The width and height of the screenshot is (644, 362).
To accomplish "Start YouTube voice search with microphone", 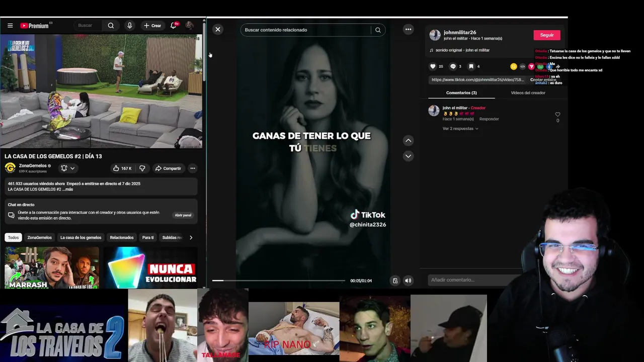I will 130,26.
